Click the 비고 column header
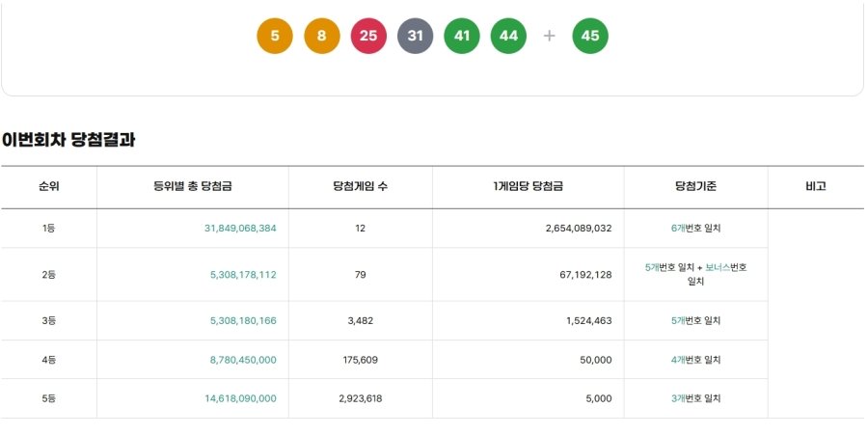Viewport: 868px width, 435px height. click(815, 187)
